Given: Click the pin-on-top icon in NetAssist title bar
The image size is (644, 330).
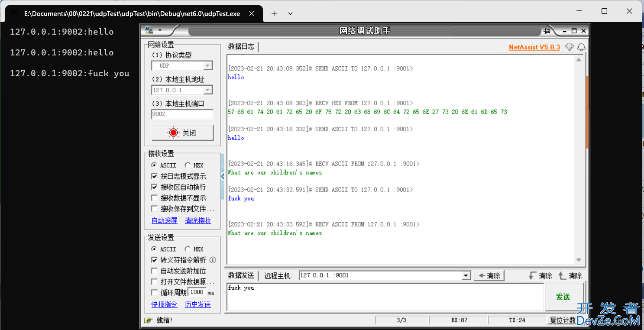Looking at the screenshot, I should coord(547,31).
